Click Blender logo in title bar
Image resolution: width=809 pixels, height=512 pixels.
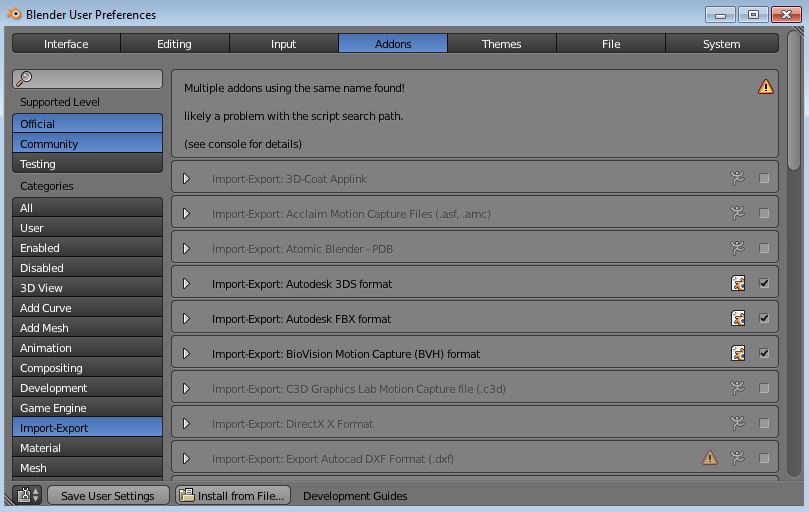[14, 14]
